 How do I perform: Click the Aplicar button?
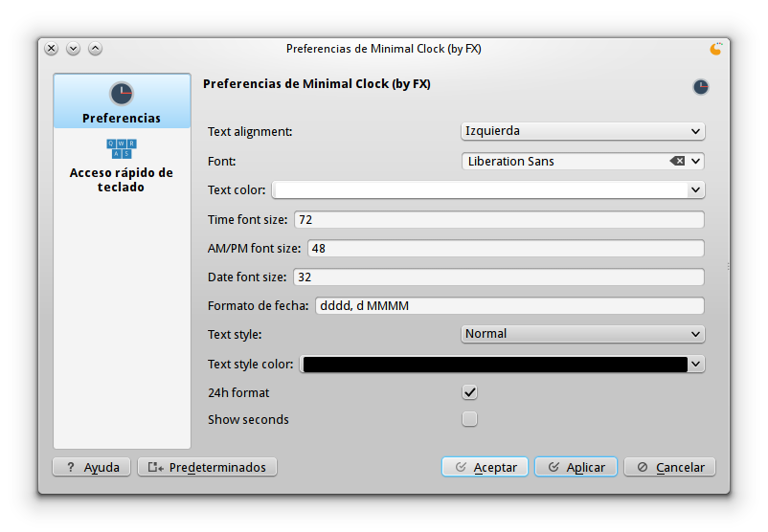[x=576, y=467]
